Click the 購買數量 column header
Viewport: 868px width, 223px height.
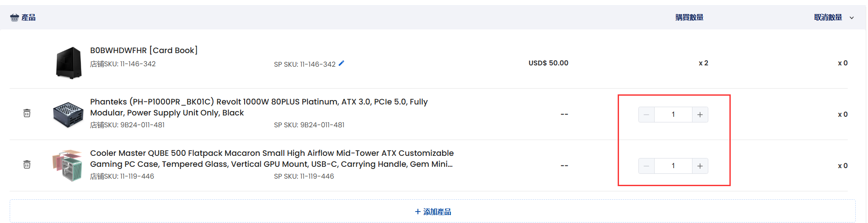tap(689, 18)
